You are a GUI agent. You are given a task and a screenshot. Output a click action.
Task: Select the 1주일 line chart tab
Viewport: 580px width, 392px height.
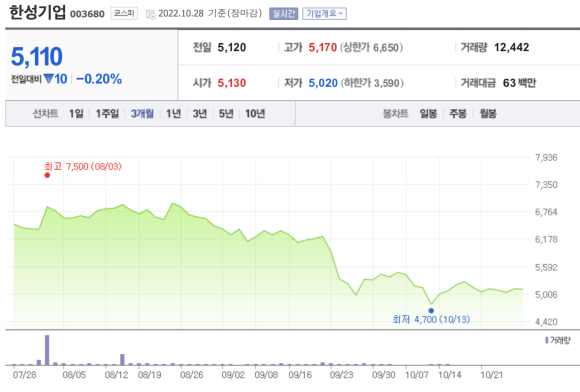click(107, 114)
